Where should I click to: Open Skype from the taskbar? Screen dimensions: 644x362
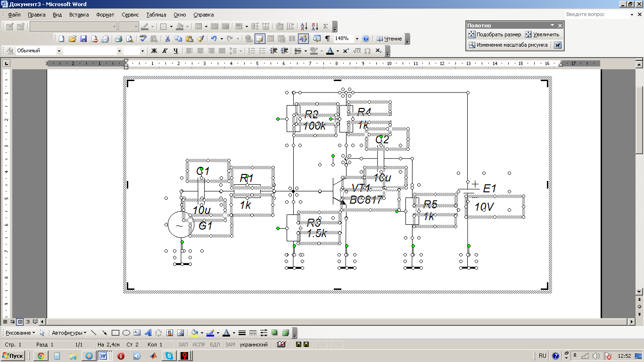click(x=168, y=356)
